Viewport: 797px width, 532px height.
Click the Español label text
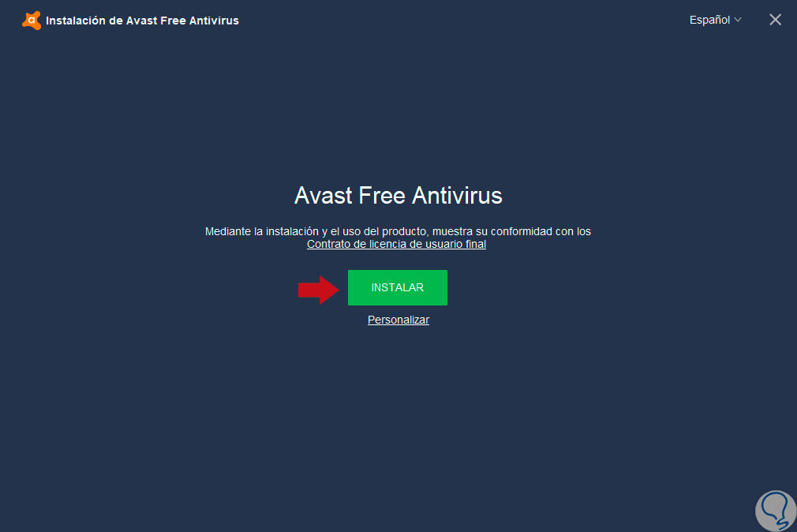[709, 21]
